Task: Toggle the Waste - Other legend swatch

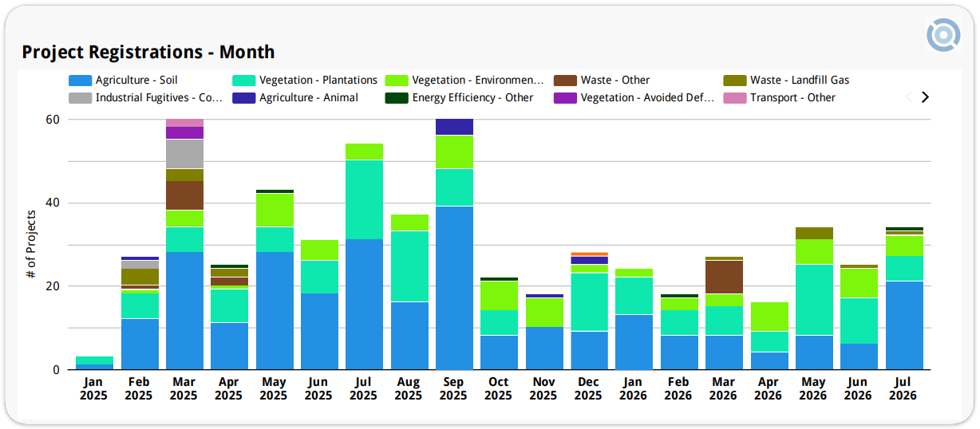Action: 565,81
